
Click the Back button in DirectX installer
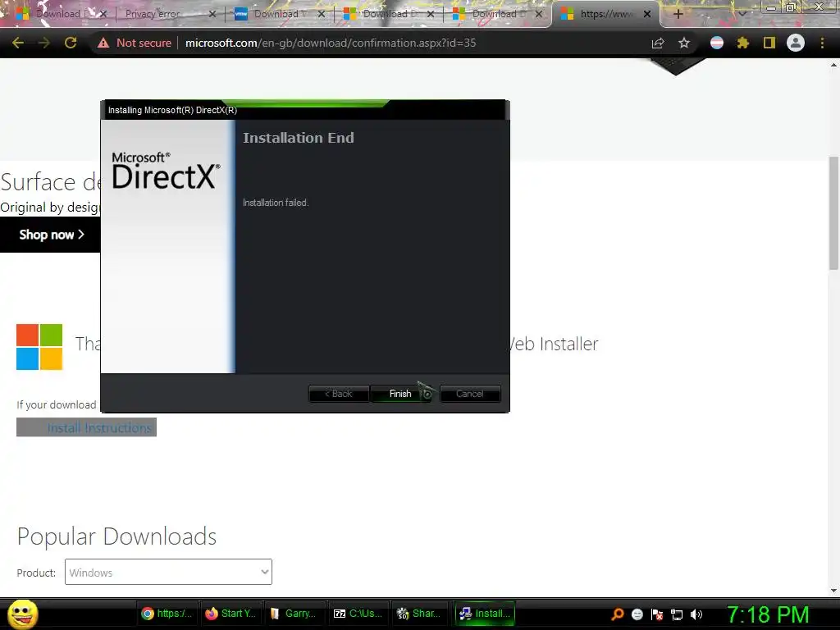(339, 394)
